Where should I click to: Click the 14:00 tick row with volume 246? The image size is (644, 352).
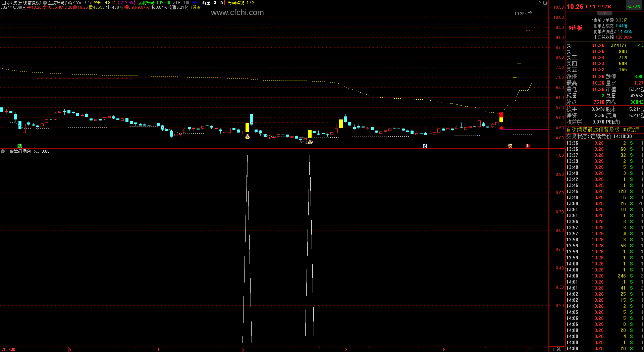click(x=605, y=276)
